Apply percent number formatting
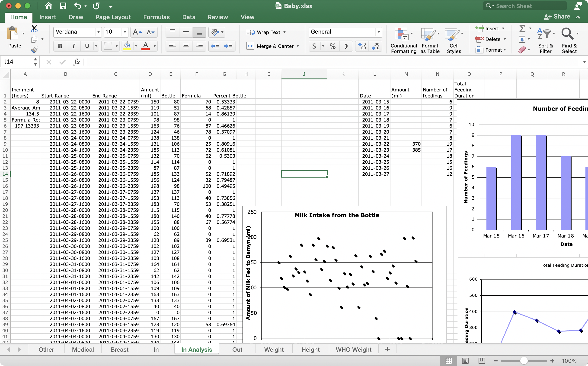588x366 pixels. (332, 46)
